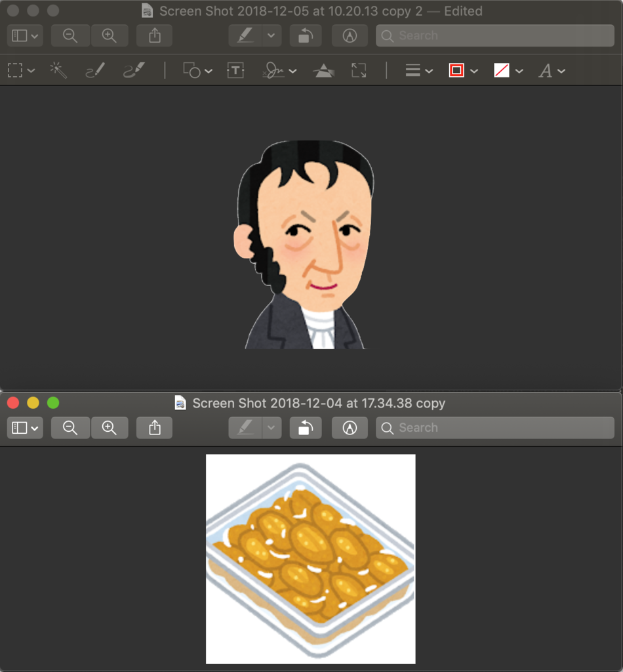Select the Draw brush tool
The image size is (623, 672).
(134, 70)
